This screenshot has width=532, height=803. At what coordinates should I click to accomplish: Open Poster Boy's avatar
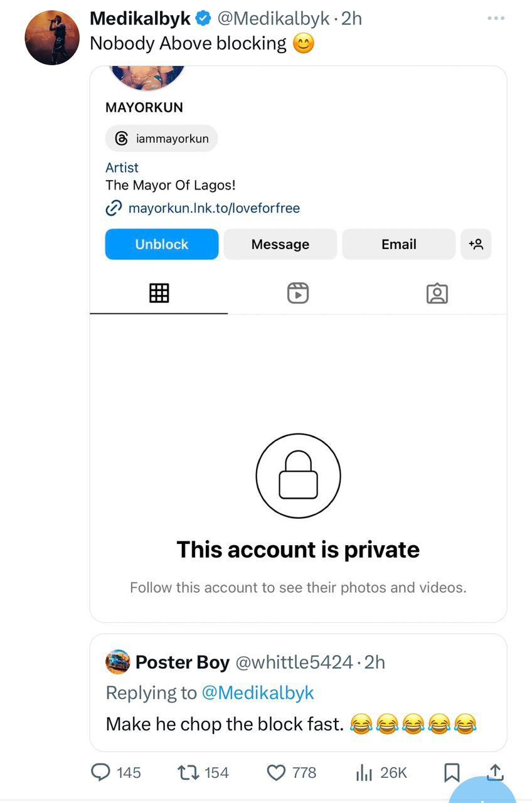point(118,662)
